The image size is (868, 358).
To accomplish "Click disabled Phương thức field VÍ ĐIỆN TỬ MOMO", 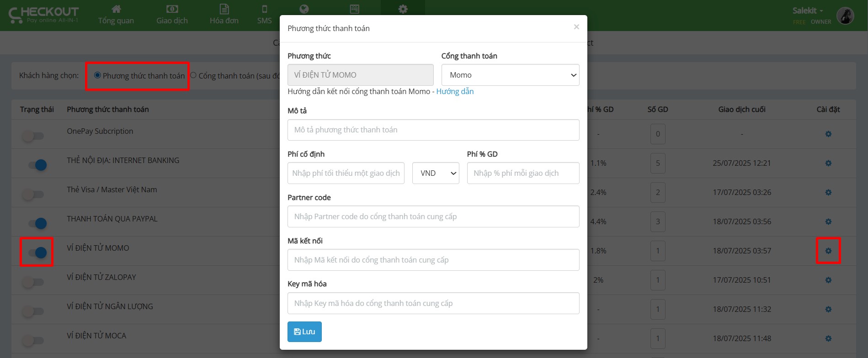I will click(x=361, y=75).
